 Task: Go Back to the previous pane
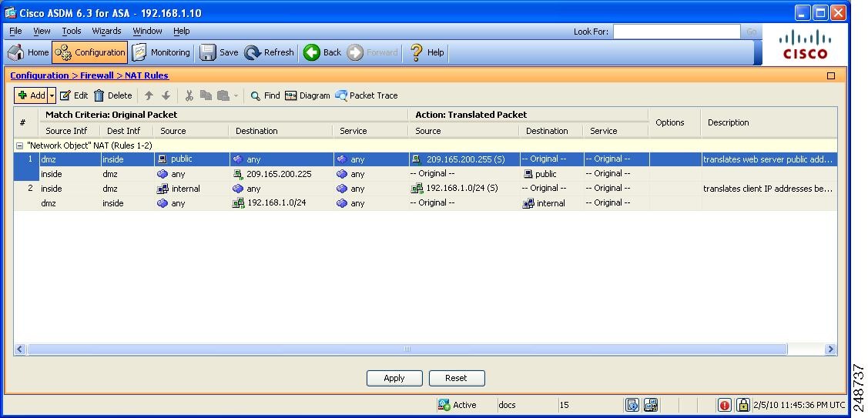[322, 52]
